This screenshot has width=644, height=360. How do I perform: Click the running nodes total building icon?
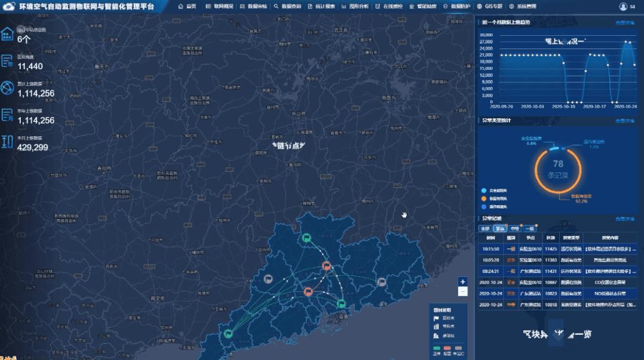tap(7, 35)
